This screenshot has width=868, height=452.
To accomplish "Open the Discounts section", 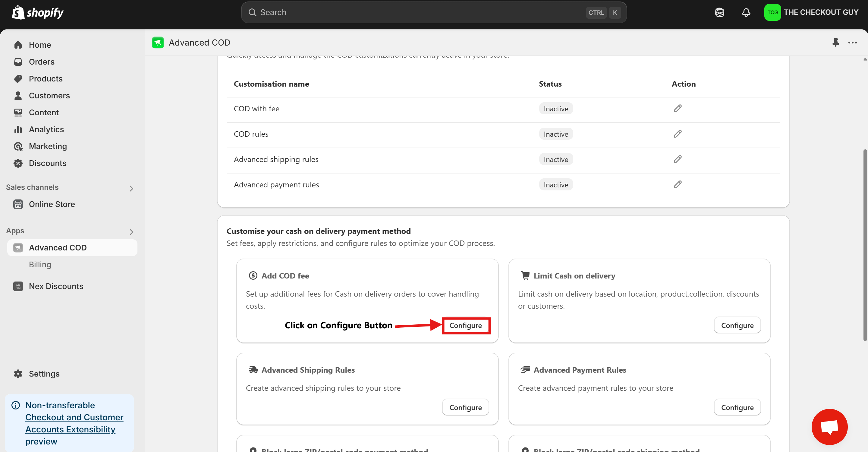I will (x=48, y=163).
